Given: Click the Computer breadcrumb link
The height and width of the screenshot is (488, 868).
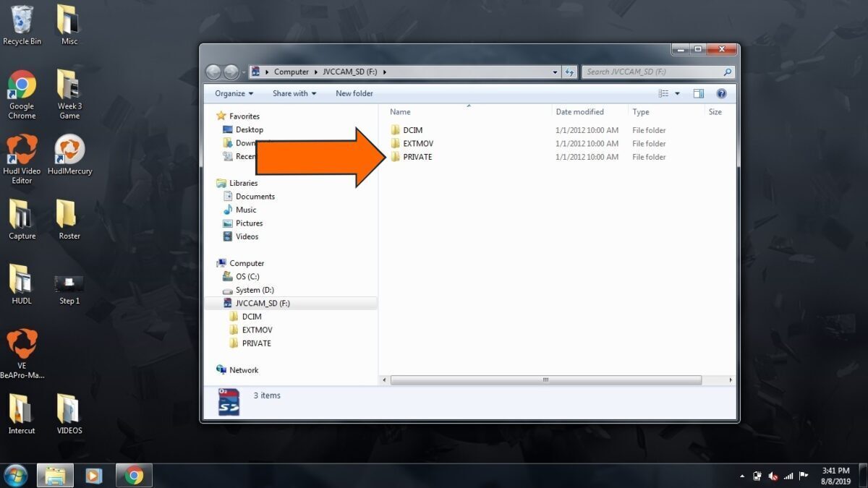Looking at the screenshot, I should click(x=291, y=72).
